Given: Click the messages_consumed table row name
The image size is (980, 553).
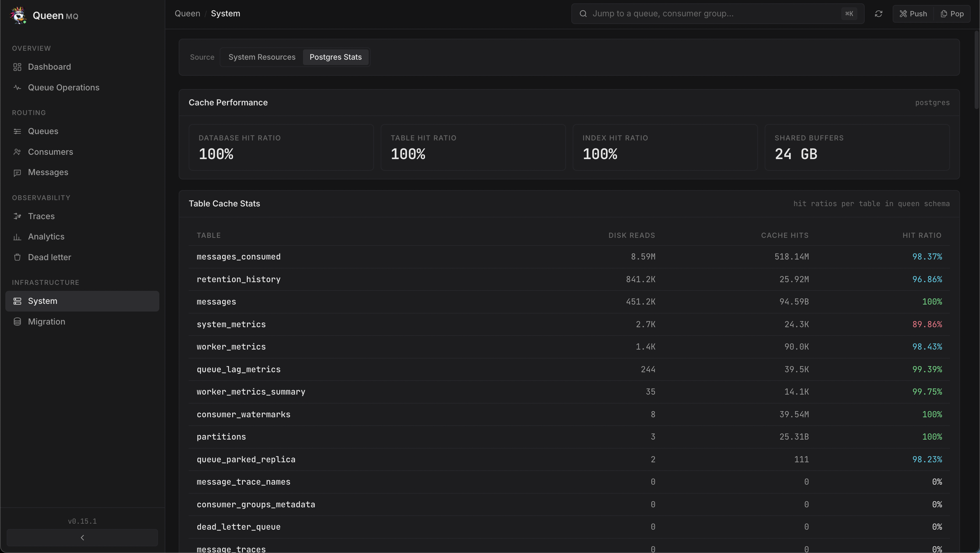Looking at the screenshot, I should pos(239,257).
